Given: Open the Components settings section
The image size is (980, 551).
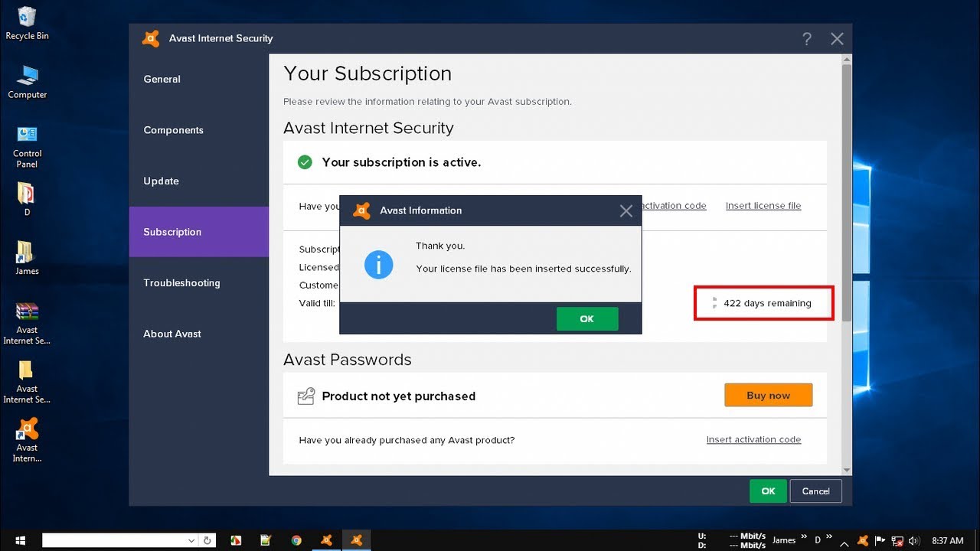Looking at the screenshot, I should coord(173,130).
